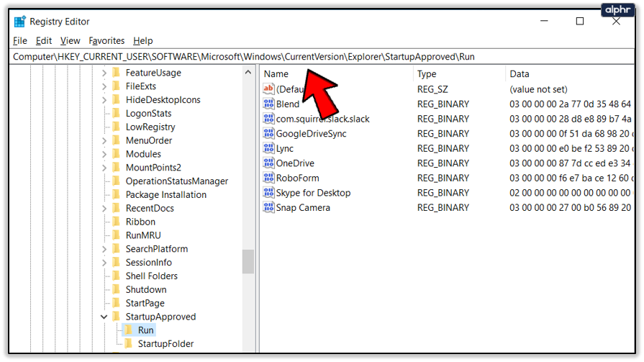The height and width of the screenshot is (362, 644).
Task: Select the Shutdown key
Action: tap(146, 290)
